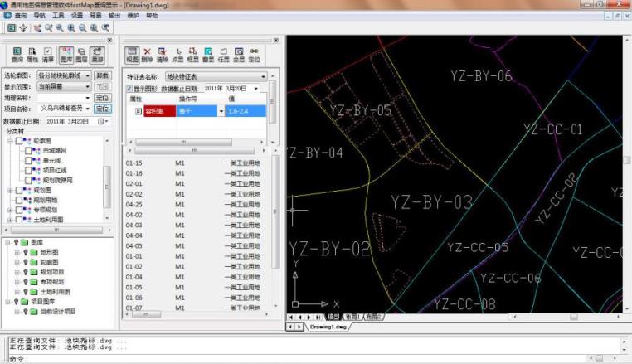Open the 特征表名称 dropdown
This screenshot has height=364, width=632.
(x=264, y=75)
